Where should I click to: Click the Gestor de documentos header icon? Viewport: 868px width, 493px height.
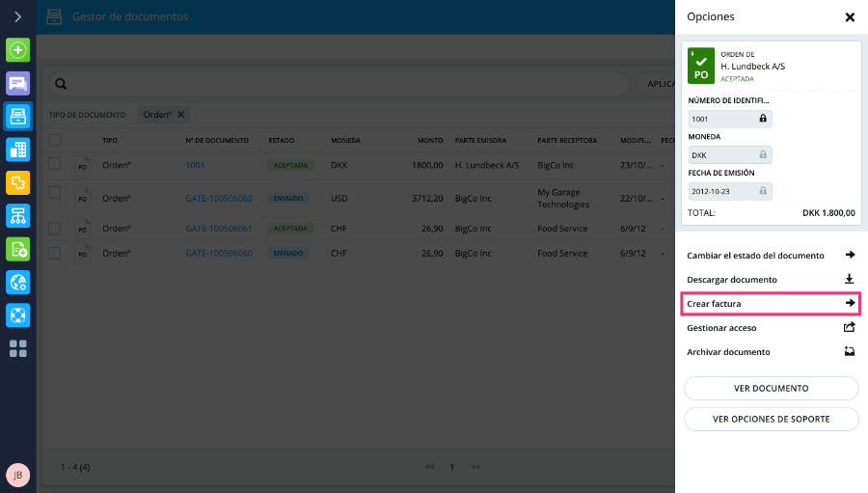coord(54,16)
